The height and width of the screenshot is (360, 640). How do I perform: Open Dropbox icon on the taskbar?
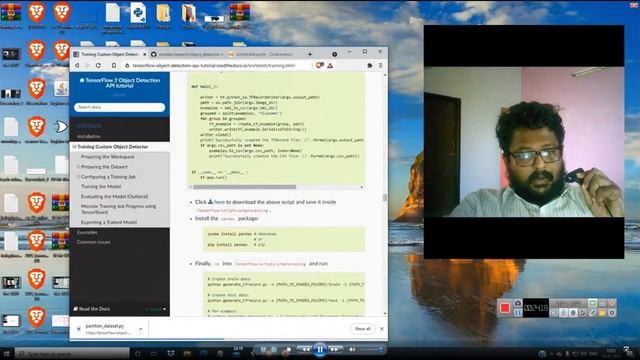170,353
